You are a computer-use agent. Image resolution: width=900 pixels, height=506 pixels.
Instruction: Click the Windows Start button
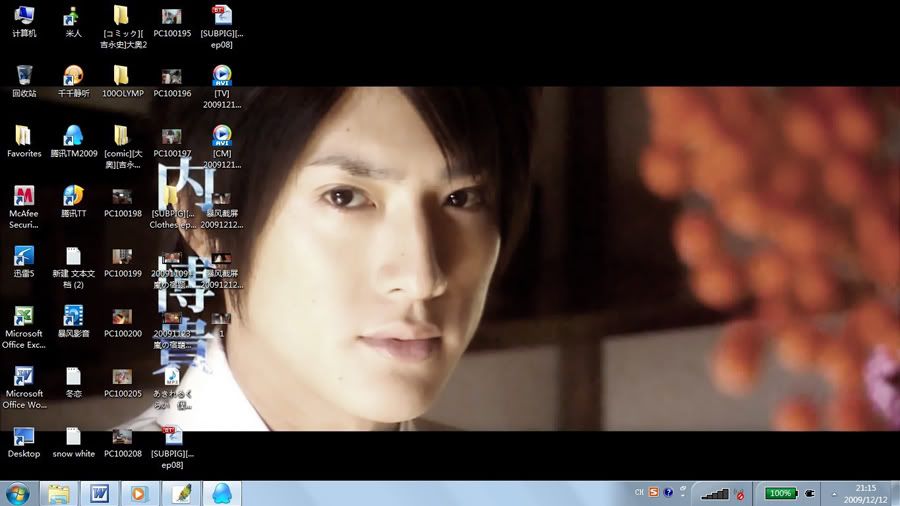click(x=18, y=493)
